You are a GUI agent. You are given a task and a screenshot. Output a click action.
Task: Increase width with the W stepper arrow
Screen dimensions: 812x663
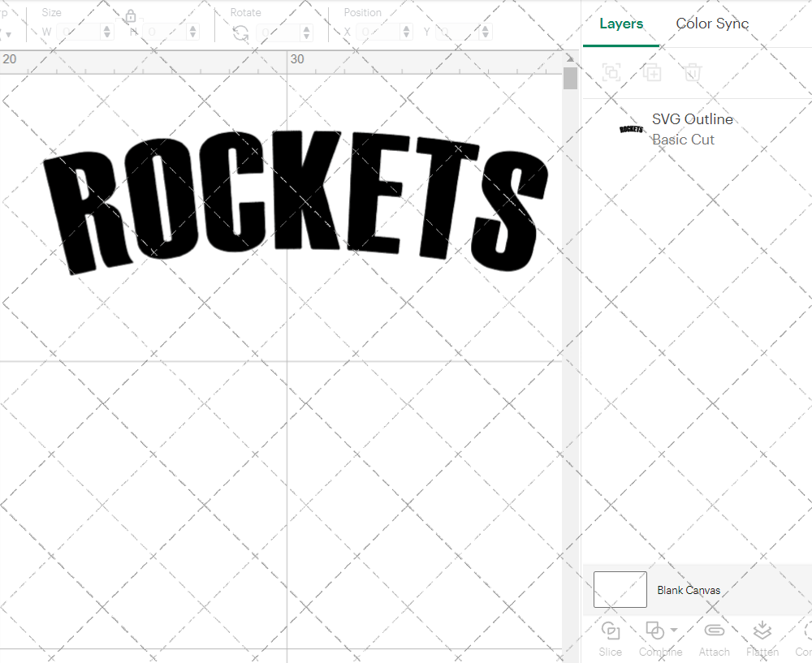click(106, 28)
